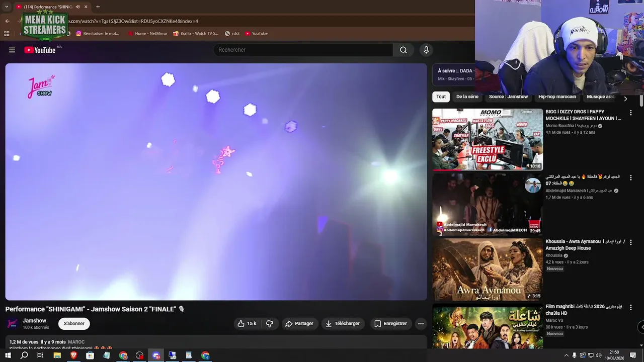Click the Télécharger download button
644x362 pixels.
coord(343,324)
